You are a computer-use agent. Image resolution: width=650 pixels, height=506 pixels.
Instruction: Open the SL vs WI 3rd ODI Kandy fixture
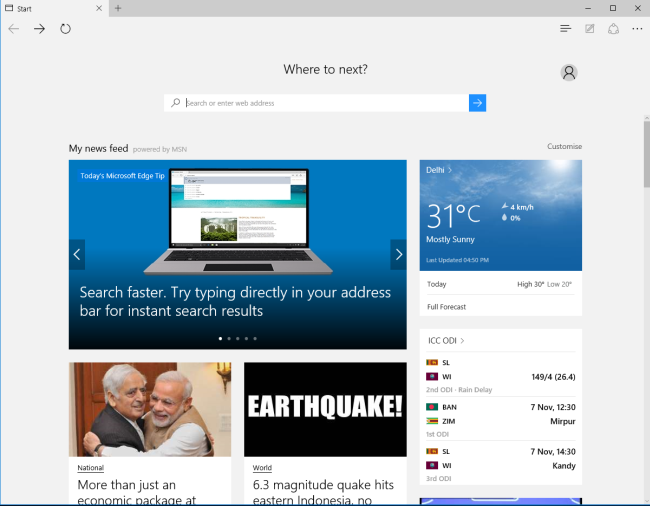pyautogui.click(x=501, y=464)
